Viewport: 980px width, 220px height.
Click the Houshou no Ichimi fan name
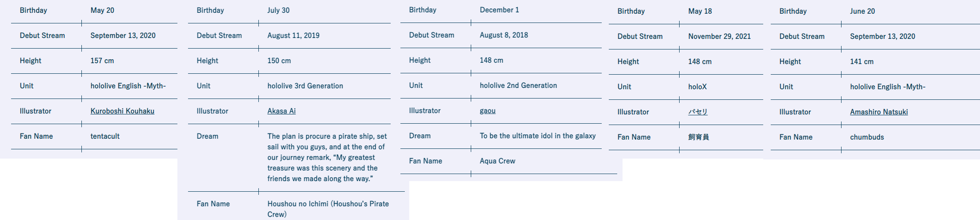(x=328, y=209)
